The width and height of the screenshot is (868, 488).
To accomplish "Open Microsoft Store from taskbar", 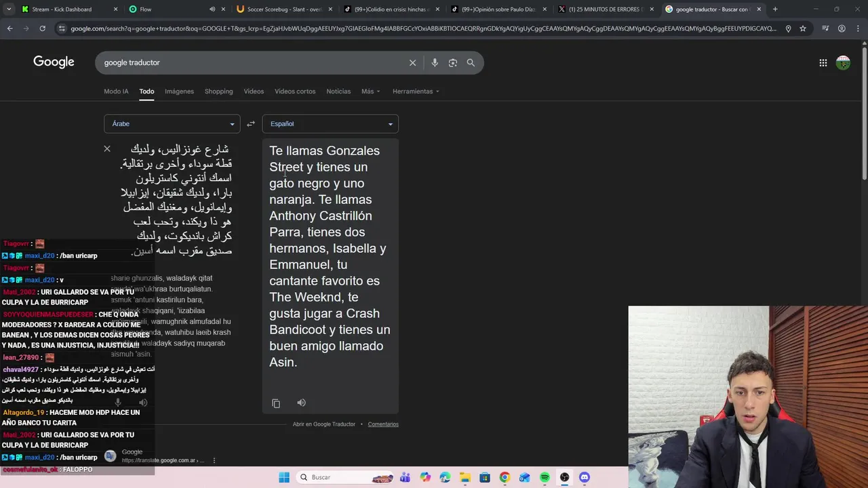I will pyautogui.click(x=485, y=477).
